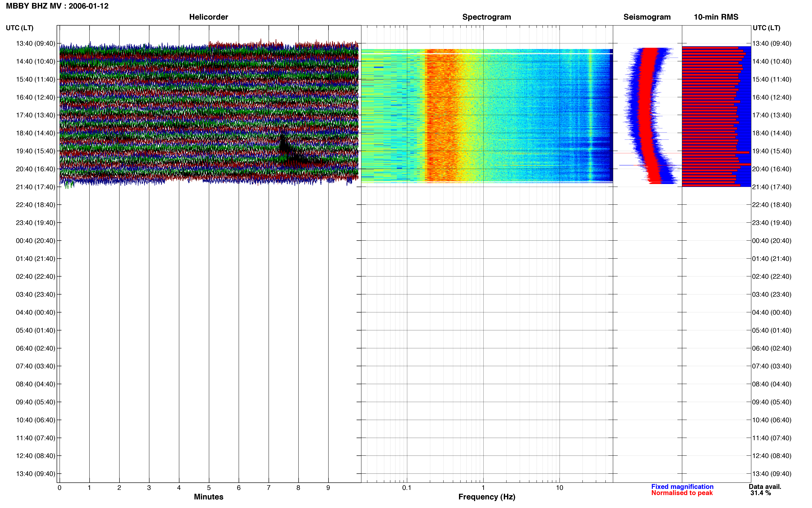Screen dimensions: 812x508
Task: Click right time label 20:40 (16:40)
Action: coord(771,169)
